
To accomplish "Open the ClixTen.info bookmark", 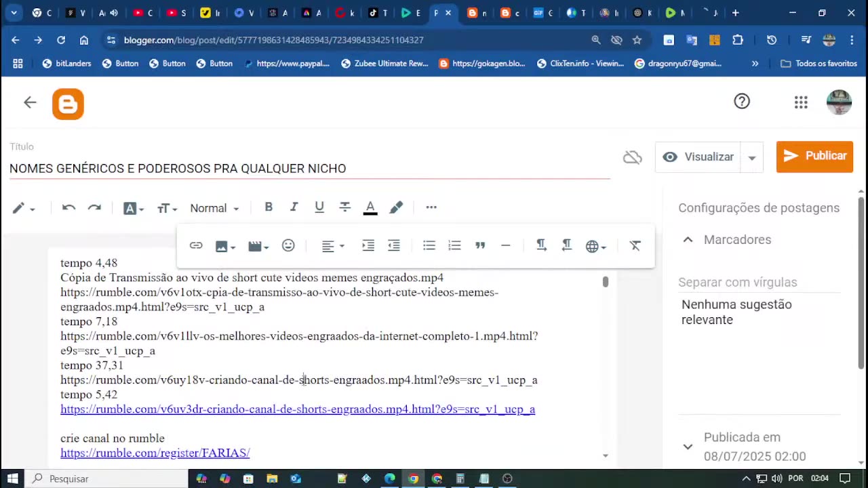I will (580, 63).
